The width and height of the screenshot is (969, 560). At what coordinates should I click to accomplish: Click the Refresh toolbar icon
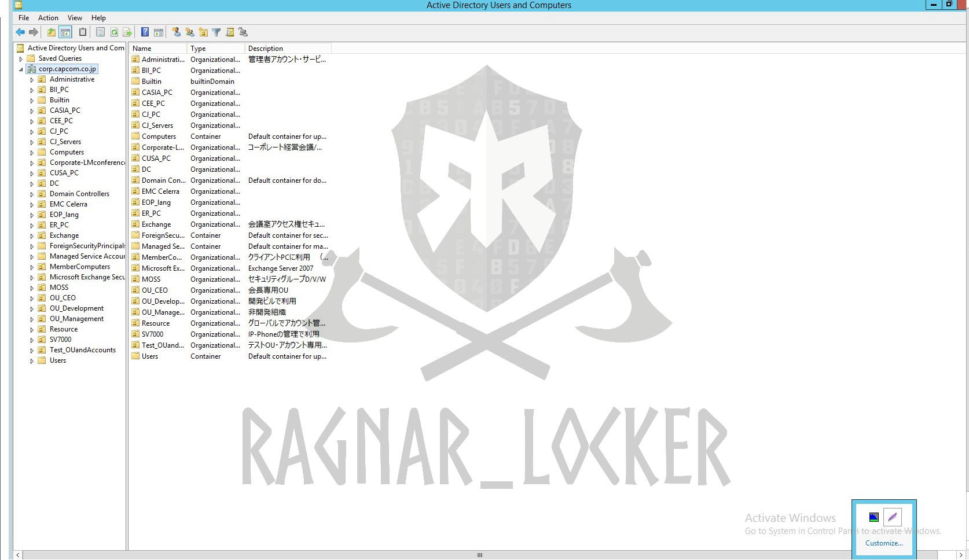(x=114, y=32)
